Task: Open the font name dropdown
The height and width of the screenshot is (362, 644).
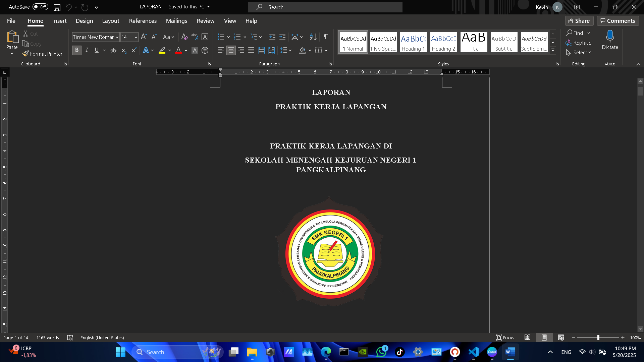Action: pyautogui.click(x=117, y=37)
